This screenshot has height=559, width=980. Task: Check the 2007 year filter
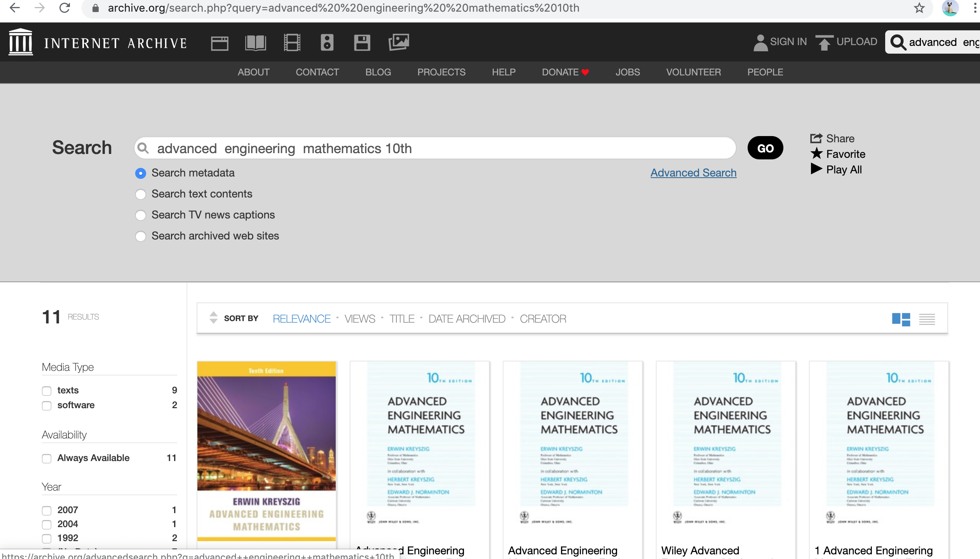click(x=47, y=510)
